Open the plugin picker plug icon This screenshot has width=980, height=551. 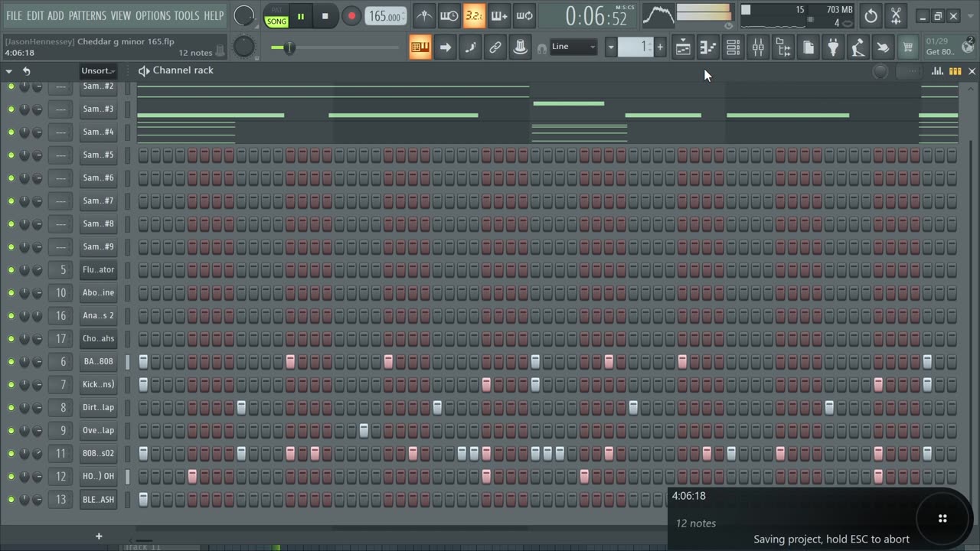[x=833, y=47]
